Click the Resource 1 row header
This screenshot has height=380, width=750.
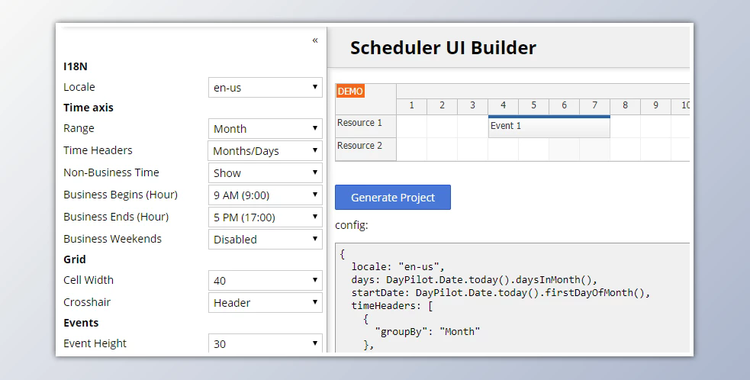366,126
